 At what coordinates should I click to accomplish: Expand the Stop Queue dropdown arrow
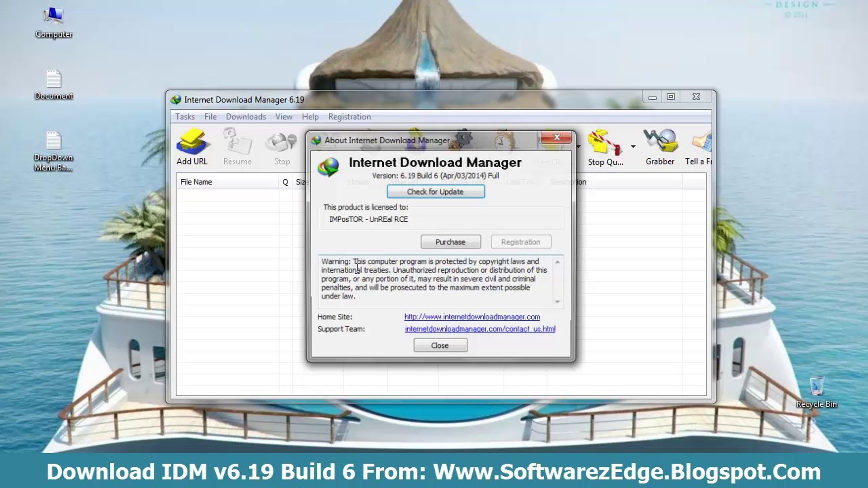click(633, 146)
